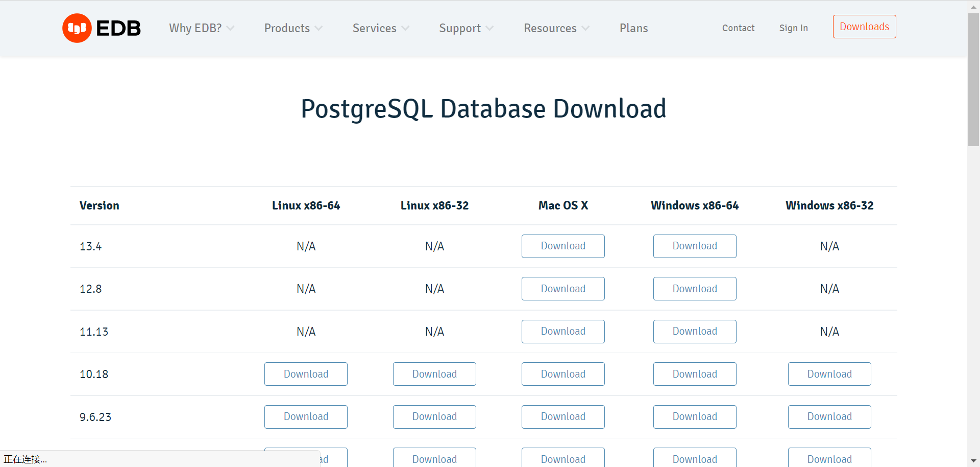Open the Why EDB? menu
The width and height of the screenshot is (980, 467).
click(x=195, y=28)
